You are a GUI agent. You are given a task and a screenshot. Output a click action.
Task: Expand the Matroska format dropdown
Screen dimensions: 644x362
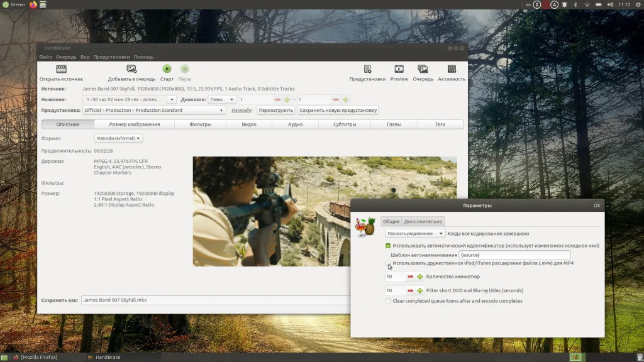point(118,138)
